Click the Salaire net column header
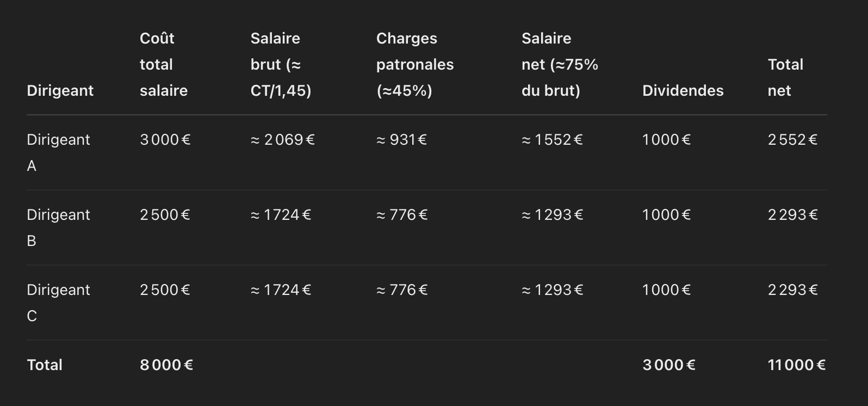This screenshot has height=406, width=868. [x=560, y=64]
